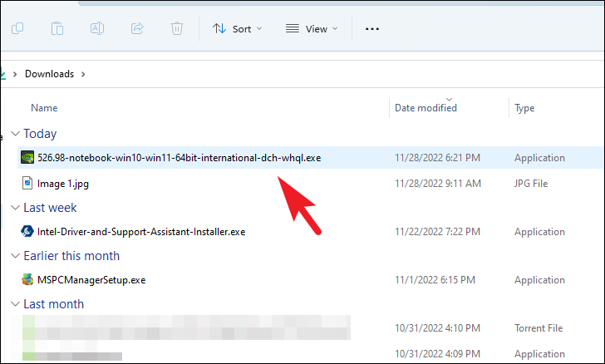The image size is (605, 364).
Task: Collapse the Last week group
Action: tap(15, 208)
